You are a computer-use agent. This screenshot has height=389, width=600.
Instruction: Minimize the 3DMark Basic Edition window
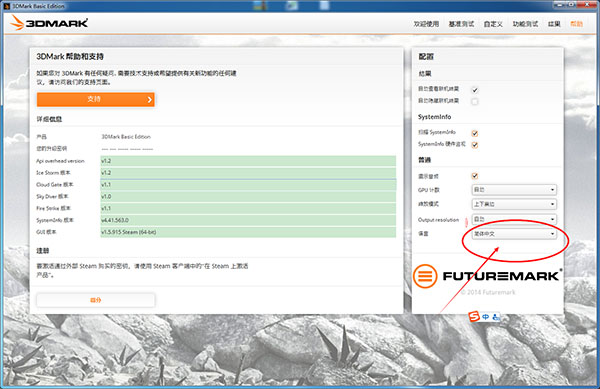click(560, 5)
